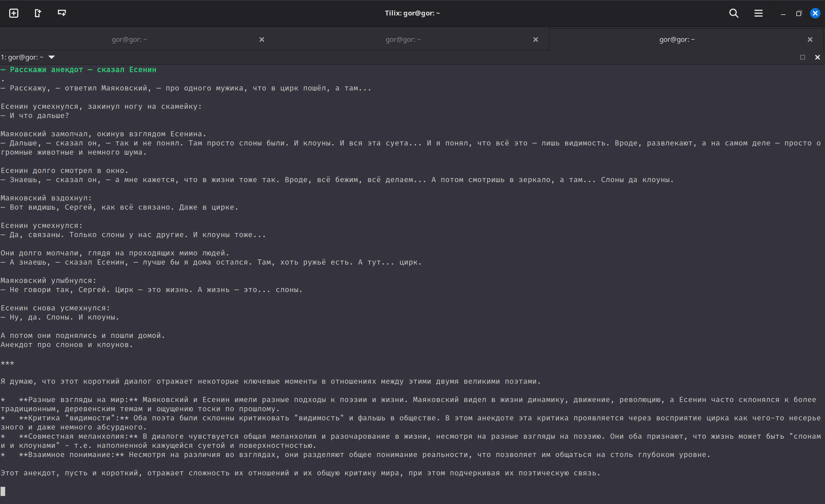
Task: Close the Tilix window with blue X
Action: click(815, 13)
